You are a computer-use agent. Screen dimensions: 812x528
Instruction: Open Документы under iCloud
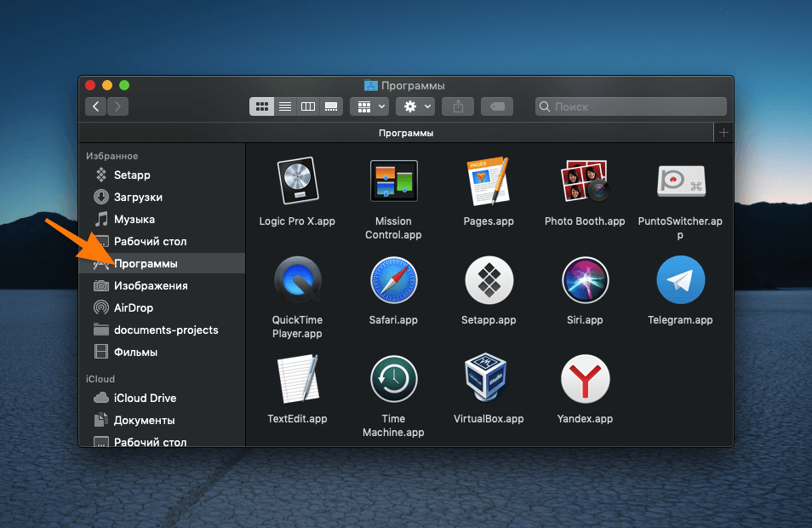(x=162, y=420)
